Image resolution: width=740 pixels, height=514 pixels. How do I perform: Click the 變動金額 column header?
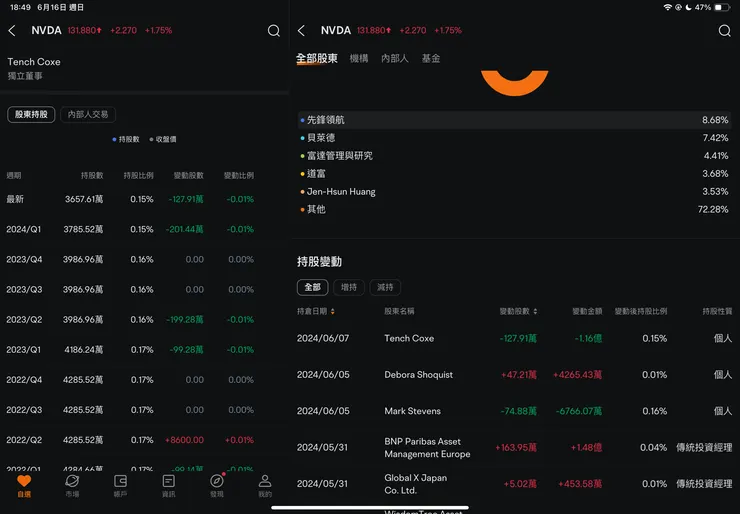pyautogui.click(x=587, y=311)
